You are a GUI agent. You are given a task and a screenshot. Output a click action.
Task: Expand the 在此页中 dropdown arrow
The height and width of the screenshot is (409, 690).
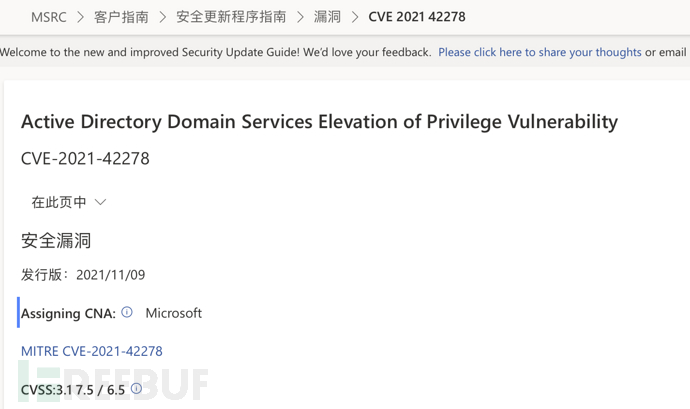pos(100,202)
